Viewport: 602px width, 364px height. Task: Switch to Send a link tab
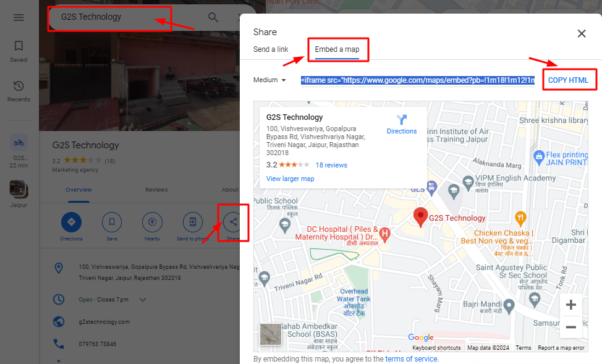coord(271,49)
